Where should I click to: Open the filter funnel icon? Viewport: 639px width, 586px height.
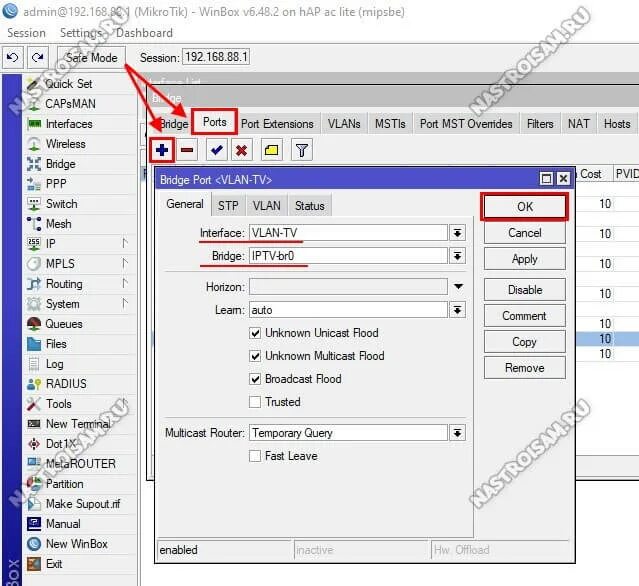pos(302,150)
